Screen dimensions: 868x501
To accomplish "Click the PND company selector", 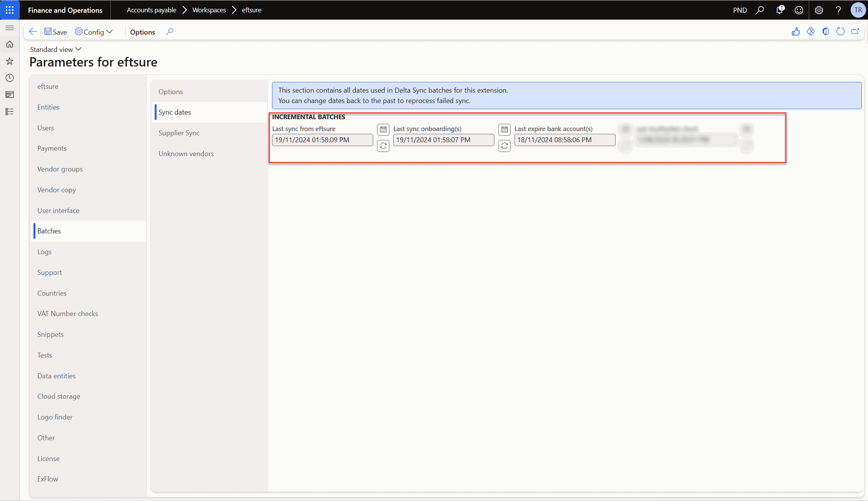I will pyautogui.click(x=740, y=10).
